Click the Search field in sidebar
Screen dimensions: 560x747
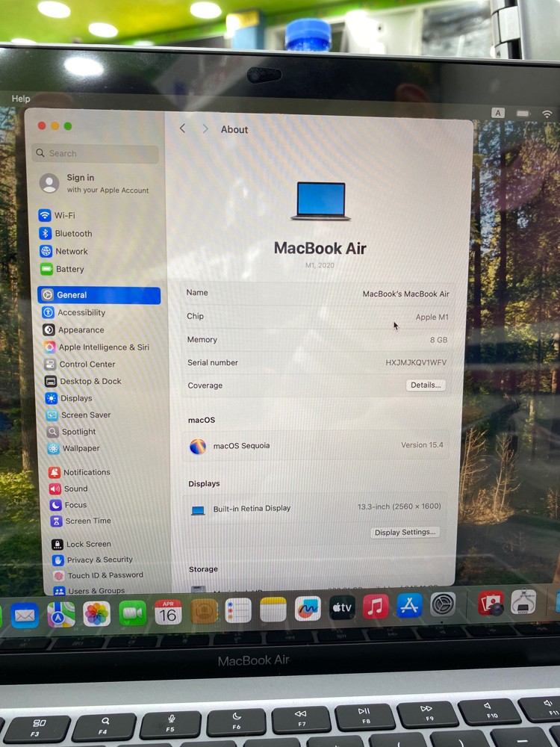click(x=96, y=153)
